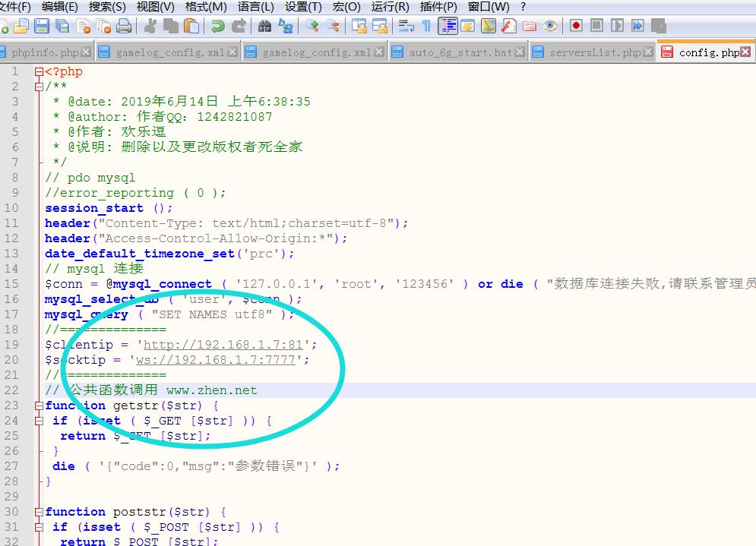756x546 pixels.
Task: Click the Paste clipboard icon
Action: coord(192,27)
